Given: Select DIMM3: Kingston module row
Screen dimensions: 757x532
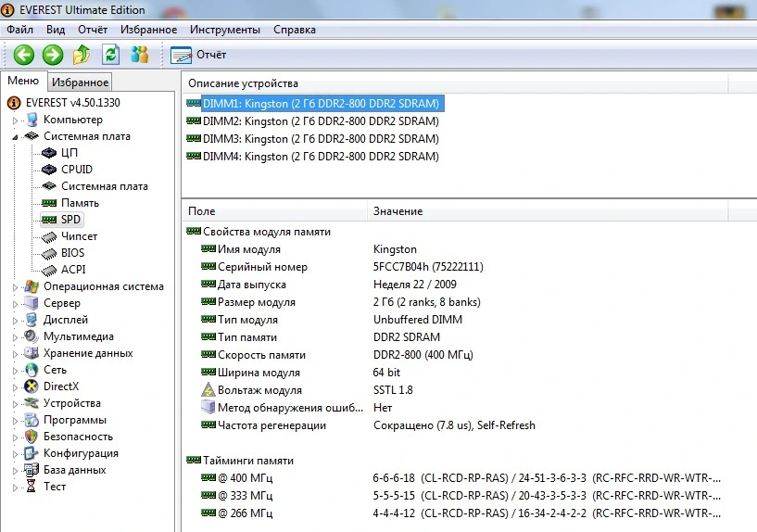Looking at the screenshot, I should [x=313, y=138].
